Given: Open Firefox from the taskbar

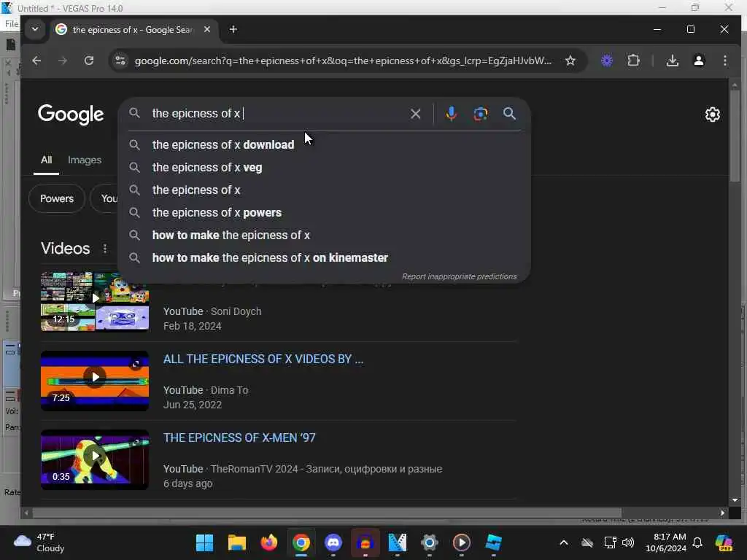Looking at the screenshot, I should click(268, 542).
